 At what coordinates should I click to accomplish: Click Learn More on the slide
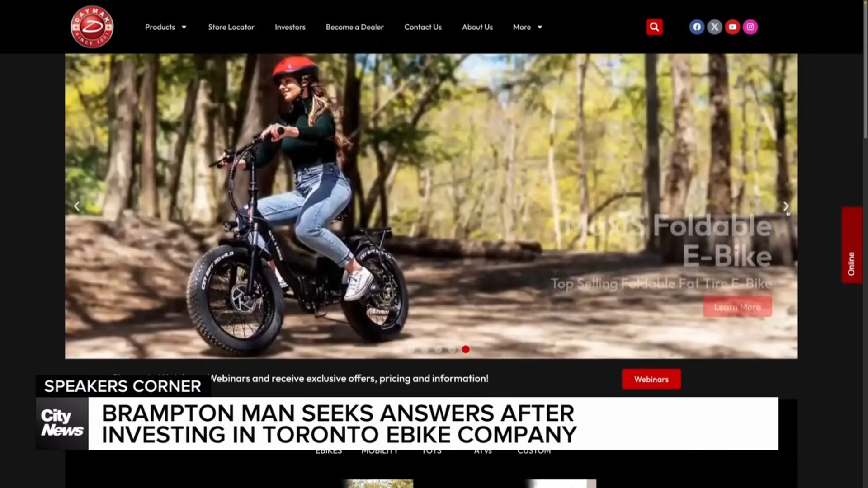click(x=737, y=307)
